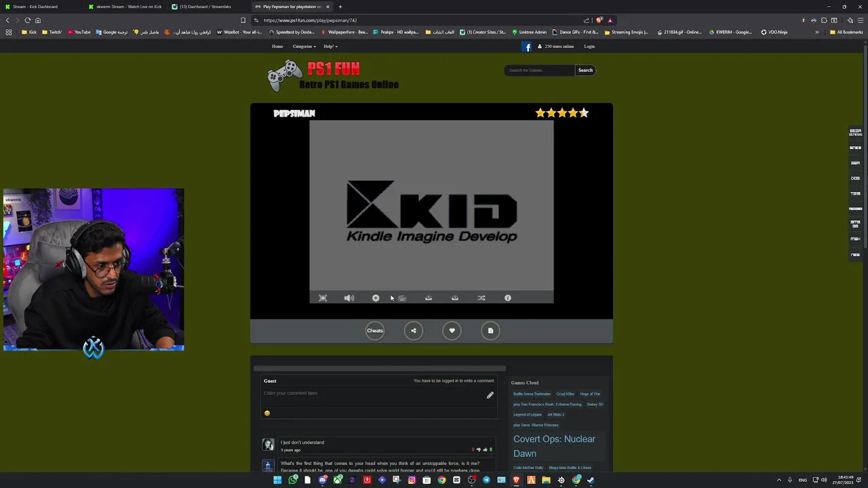Rate the game with the third star
This screenshot has width=868, height=488.
tap(562, 113)
